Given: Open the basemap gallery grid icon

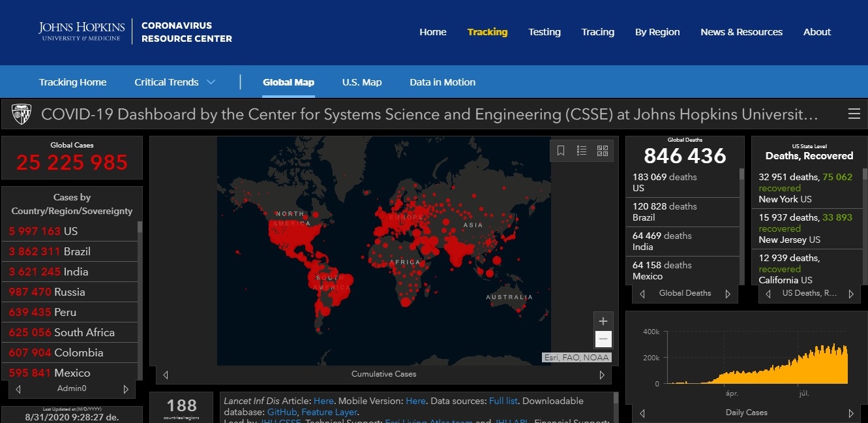Looking at the screenshot, I should pos(603,151).
